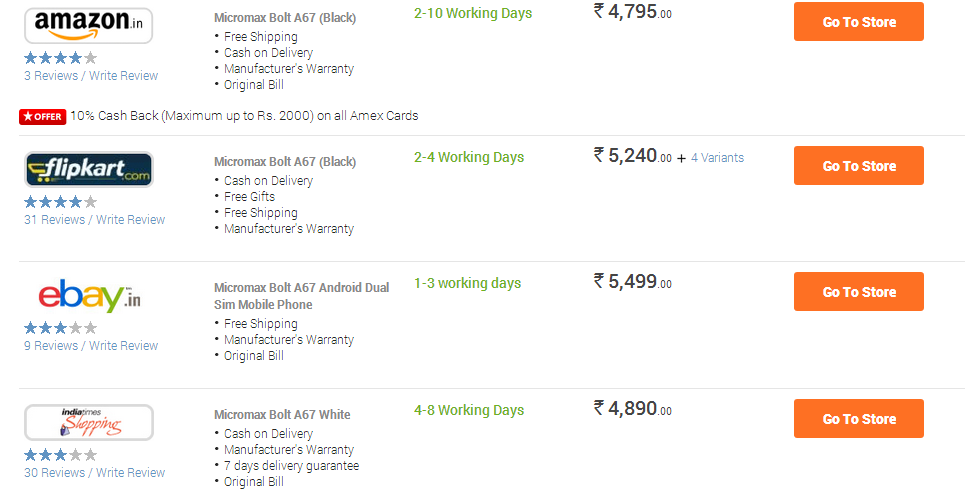Open Micromax Bolt A67 Android Dual Sim title
The image size is (965, 500).
coord(302,296)
